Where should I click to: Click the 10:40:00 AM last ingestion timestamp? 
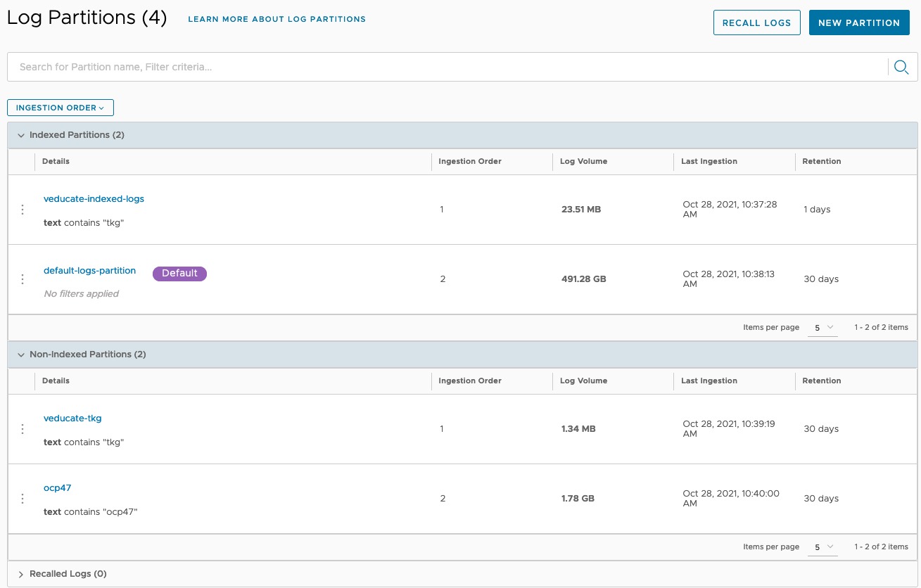(731, 498)
